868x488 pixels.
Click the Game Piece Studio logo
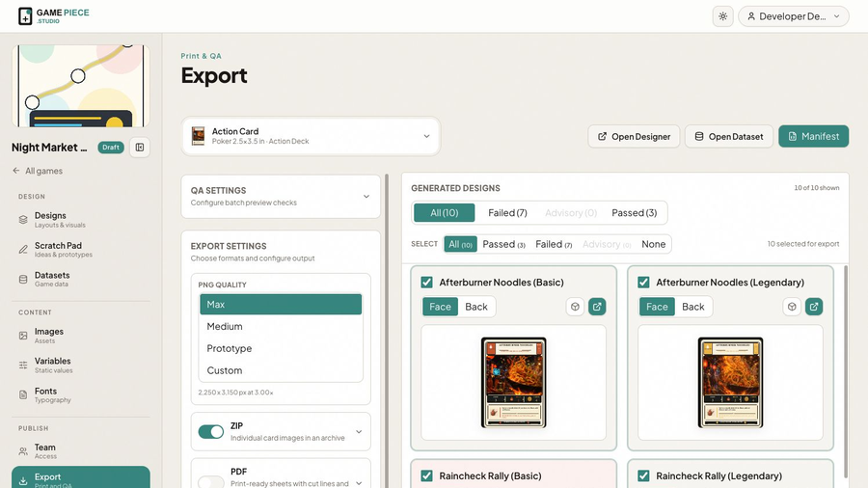(x=54, y=16)
